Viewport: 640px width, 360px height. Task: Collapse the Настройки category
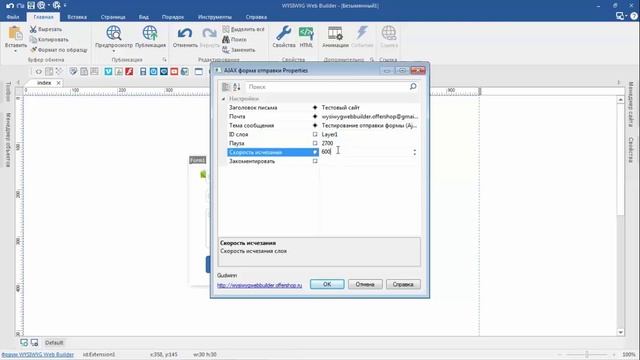click(x=223, y=99)
